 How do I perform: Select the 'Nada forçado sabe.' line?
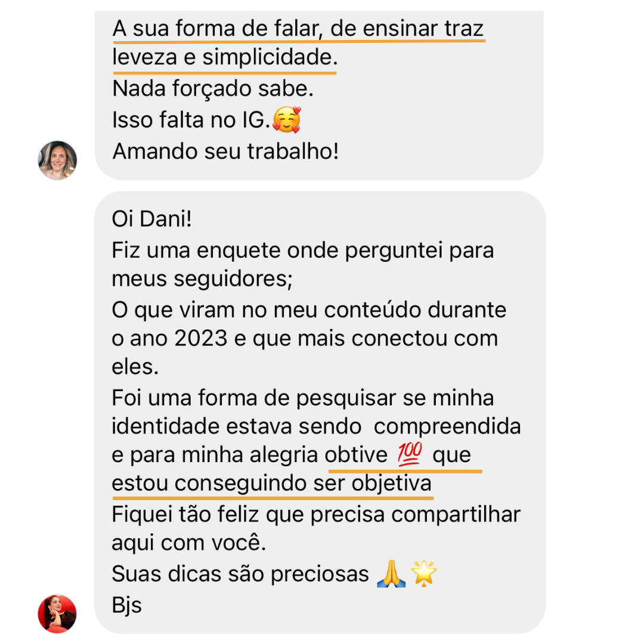[x=213, y=89]
